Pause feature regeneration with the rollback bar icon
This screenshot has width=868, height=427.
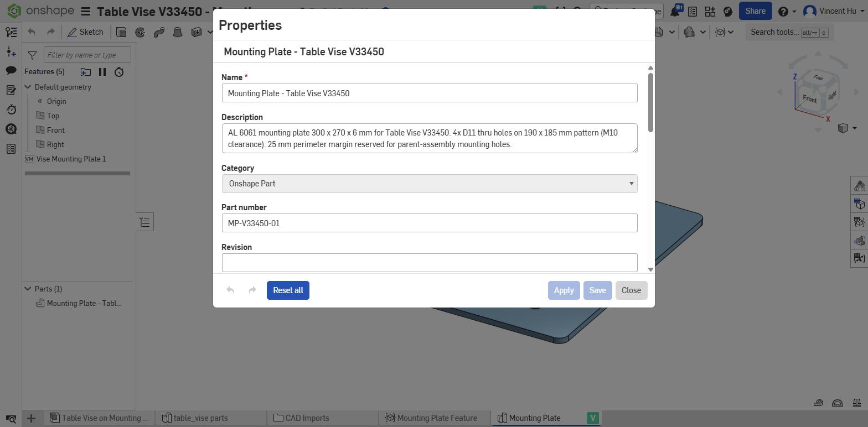(102, 72)
